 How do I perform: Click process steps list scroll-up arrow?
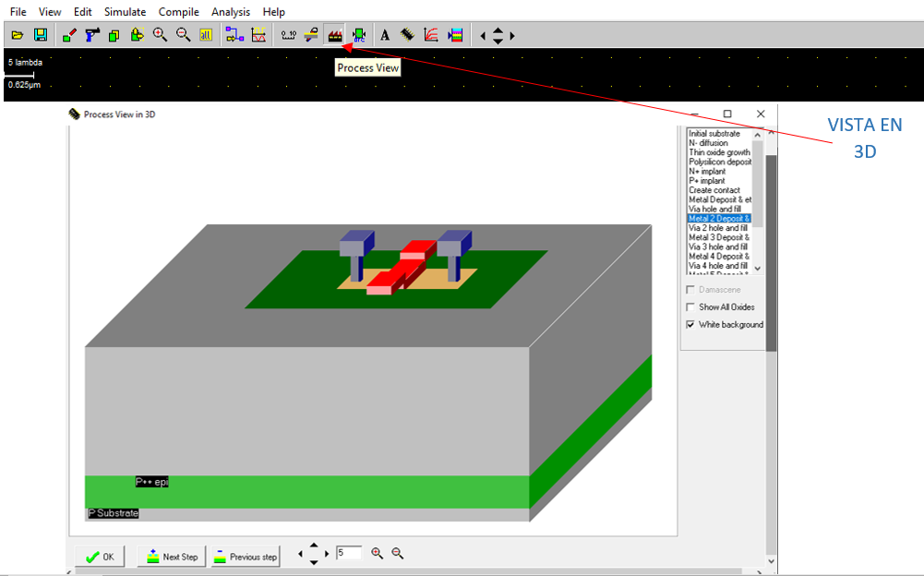tap(758, 135)
